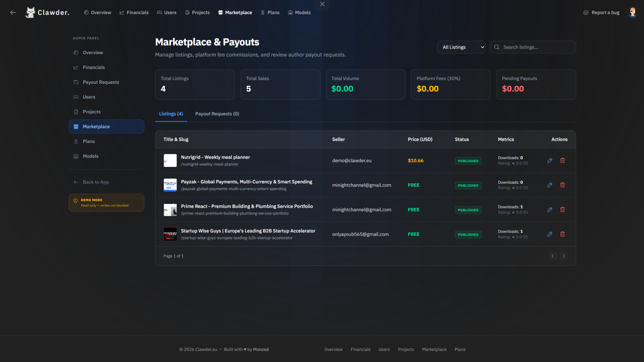Switch to the Listings (4) tab
Screen dimensions: 644x362
[171, 114]
